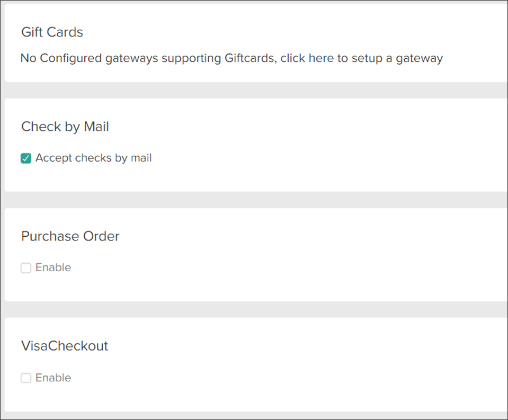Click the Purchase Order section heading
Viewport: 508px width, 420px height.
70,237
